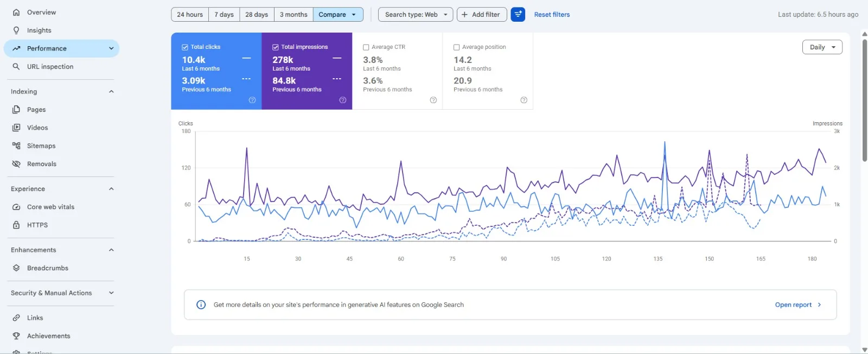Click the Insights lightbulb icon
868x354 pixels.
click(16, 30)
